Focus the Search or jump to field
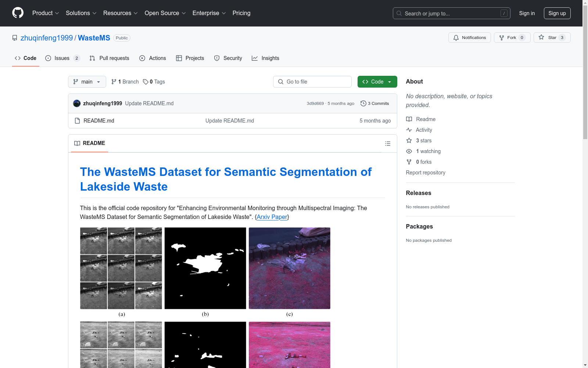The width and height of the screenshot is (588, 368). click(452, 13)
